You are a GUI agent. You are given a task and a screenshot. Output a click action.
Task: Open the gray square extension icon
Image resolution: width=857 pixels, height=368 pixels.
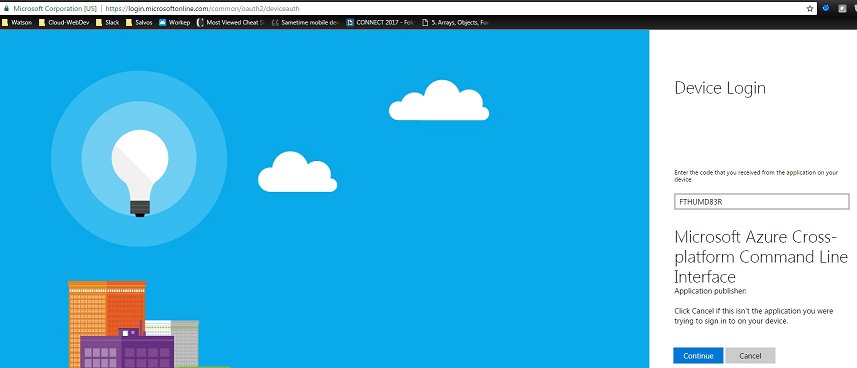(x=842, y=8)
